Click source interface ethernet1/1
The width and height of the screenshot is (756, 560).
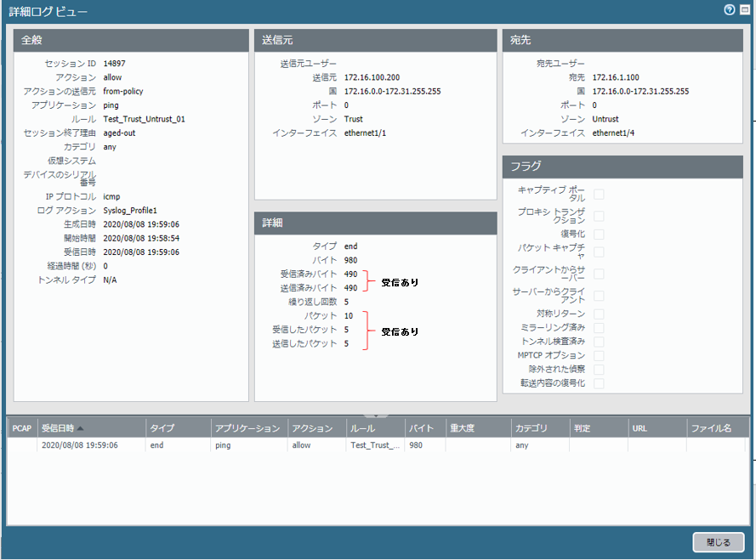365,133
